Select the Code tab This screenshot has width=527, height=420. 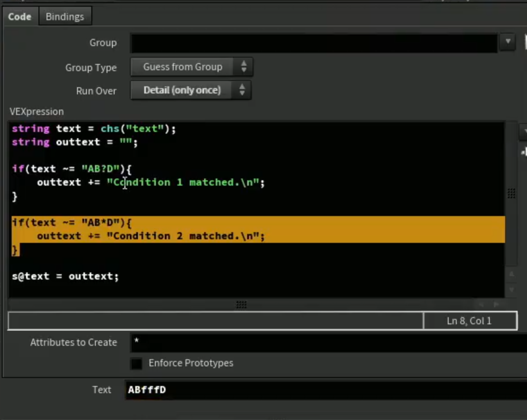(20, 17)
